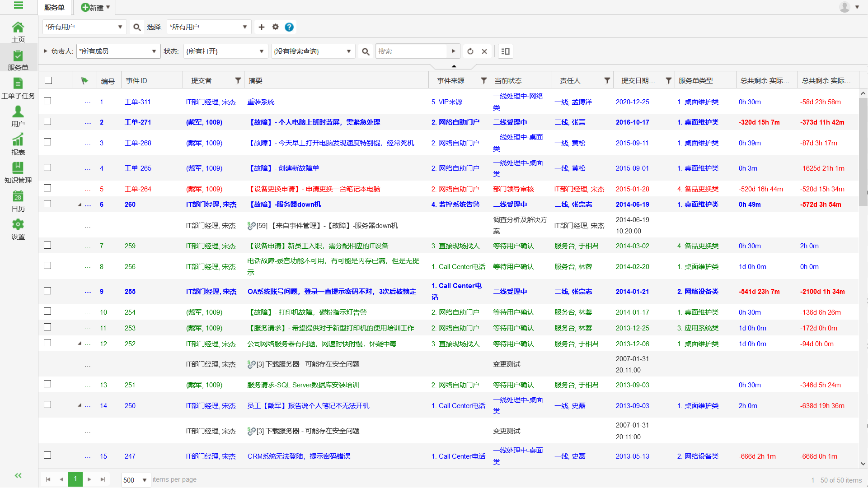The image size is (868, 488).
Task: Filter the 提交者 column
Action: tap(238, 81)
